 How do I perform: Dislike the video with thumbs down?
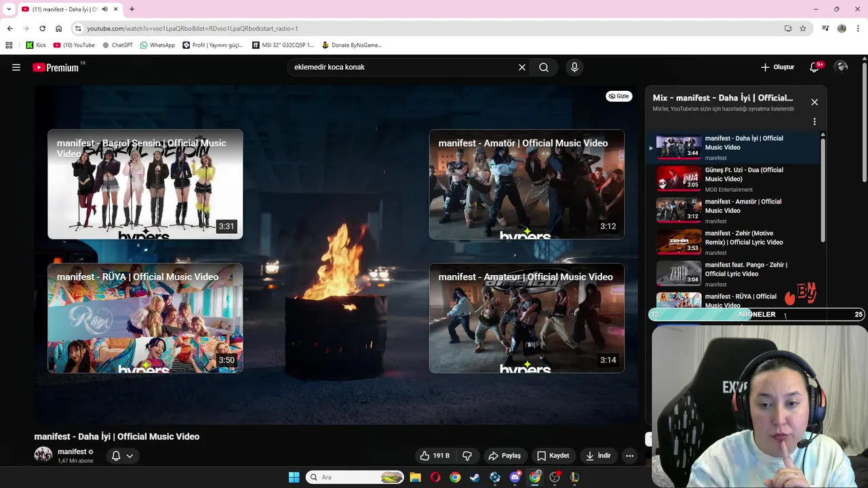pyautogui.click(x=467, y=455)
